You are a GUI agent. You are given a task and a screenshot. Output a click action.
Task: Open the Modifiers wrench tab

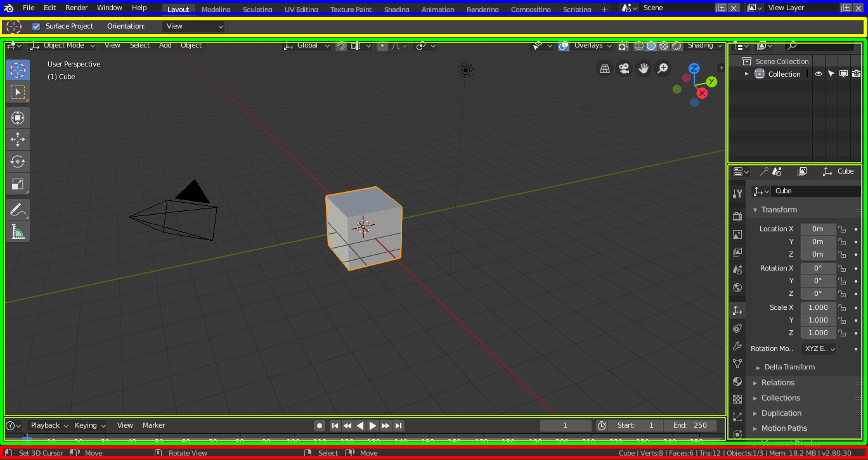737,346
